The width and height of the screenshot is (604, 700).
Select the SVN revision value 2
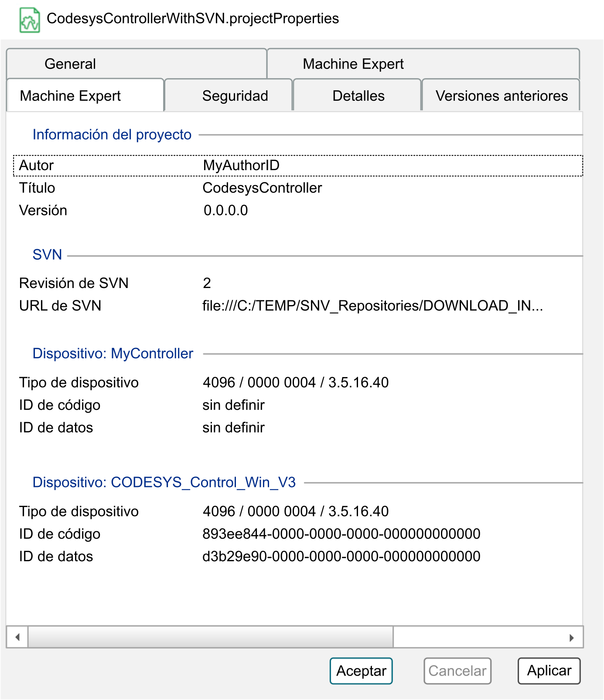[207, 283]
